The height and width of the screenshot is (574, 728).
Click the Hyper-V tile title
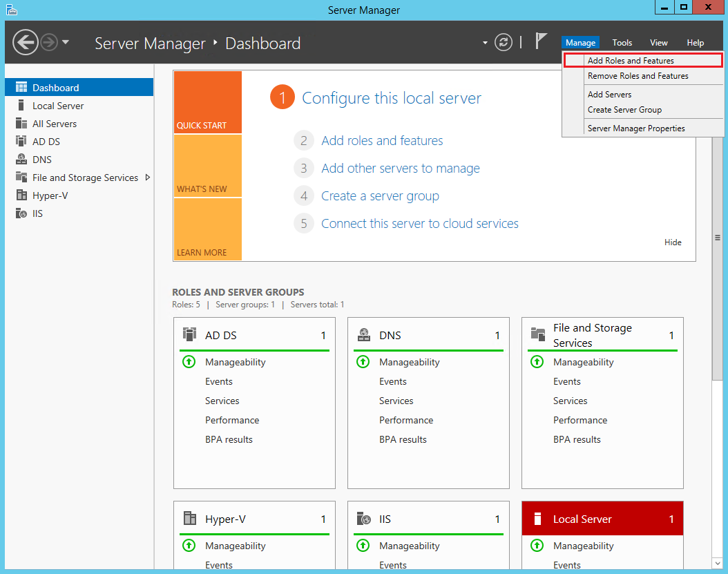point(225,519)
